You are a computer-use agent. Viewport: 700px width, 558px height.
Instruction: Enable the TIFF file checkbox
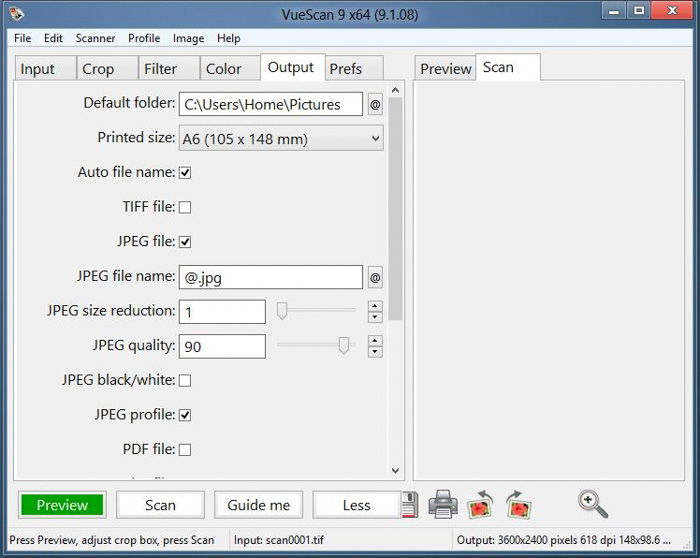(185, 207)
